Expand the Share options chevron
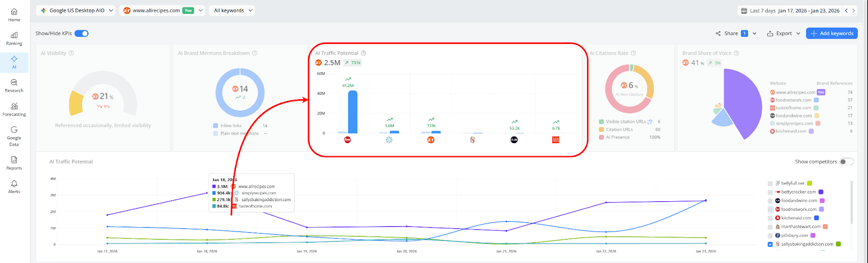 coord(755,34)
